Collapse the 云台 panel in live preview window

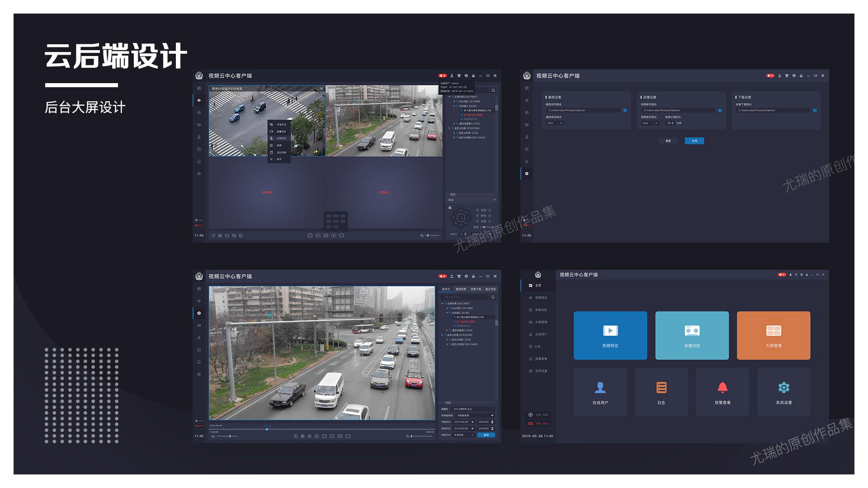pyautogui.click(x=495, y=200)
